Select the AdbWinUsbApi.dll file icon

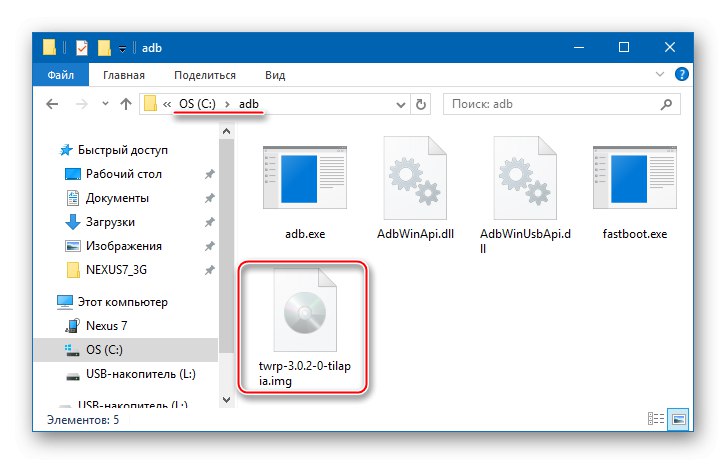pos(525,178)
